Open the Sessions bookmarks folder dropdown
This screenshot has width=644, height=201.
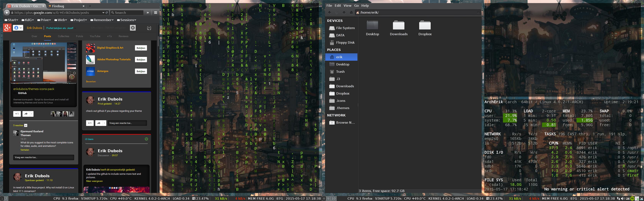127,20
